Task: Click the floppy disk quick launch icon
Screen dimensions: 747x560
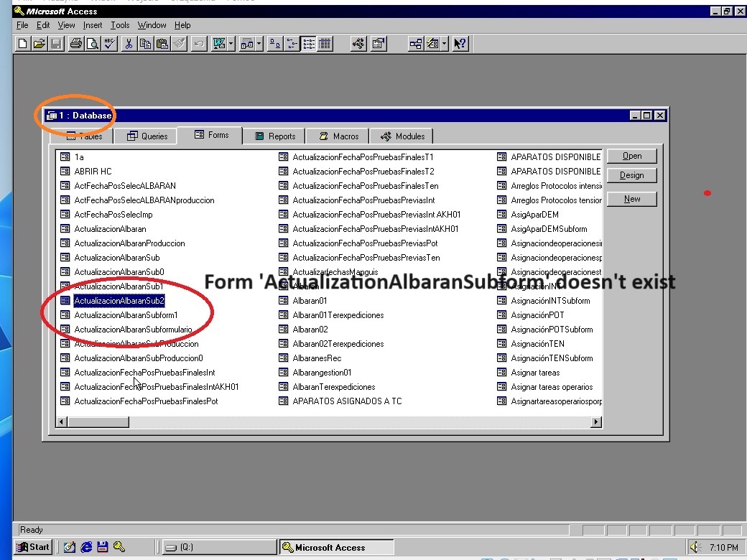Action: pyautogui.click(x=103, y=547)
